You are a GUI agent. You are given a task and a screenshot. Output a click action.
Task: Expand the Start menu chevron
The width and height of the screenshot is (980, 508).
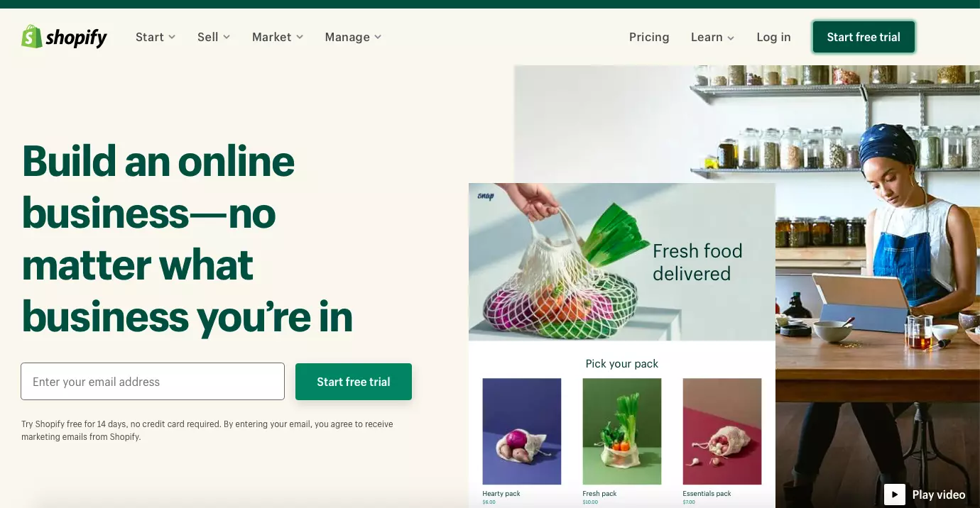172,37
